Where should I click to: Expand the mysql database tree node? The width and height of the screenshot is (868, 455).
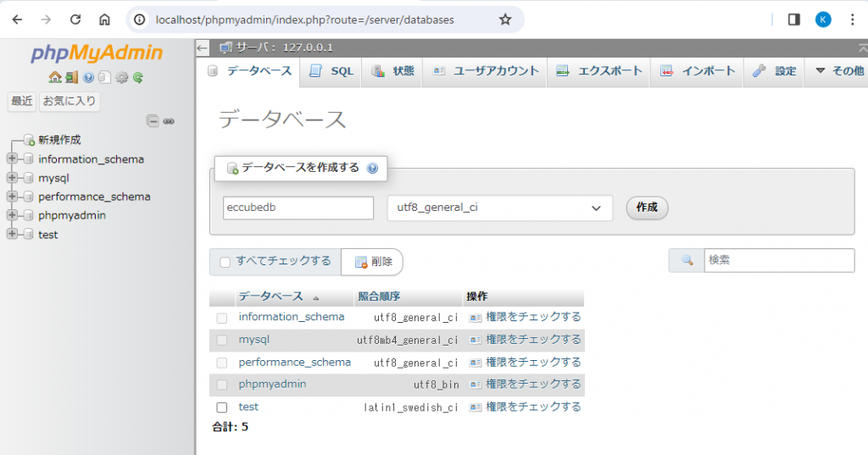point(12,178)
